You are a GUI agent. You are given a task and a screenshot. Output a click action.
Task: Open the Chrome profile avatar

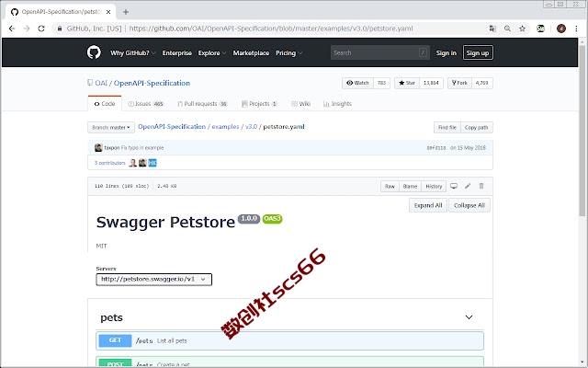coord(561,29)
